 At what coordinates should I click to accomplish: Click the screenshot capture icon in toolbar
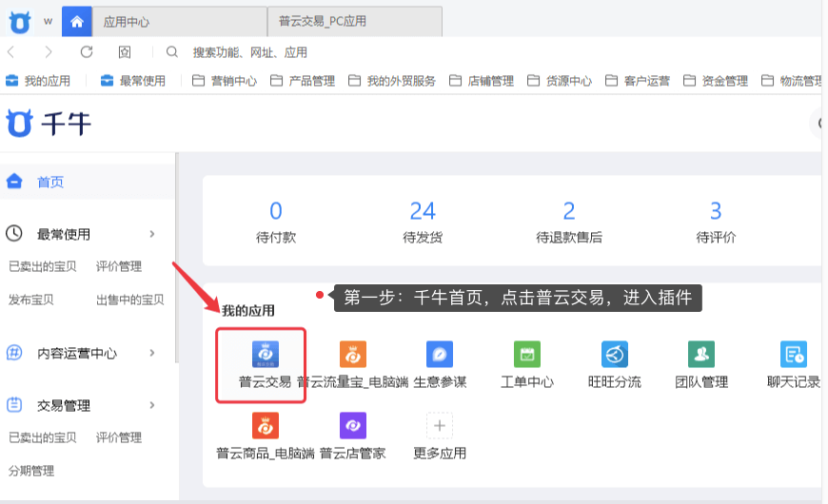(x=125, y=51)
